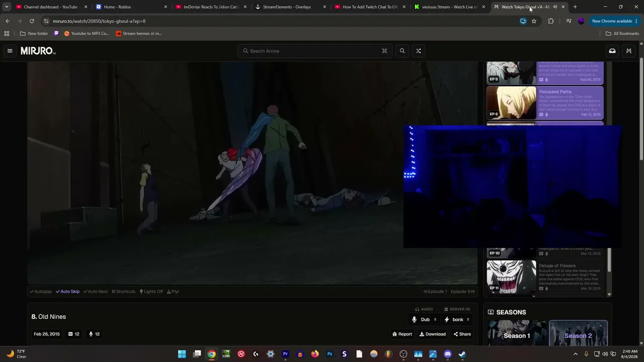Toggle the Autoplay option
The height and width of the screenshot is (362, 644).
(41, 292)
